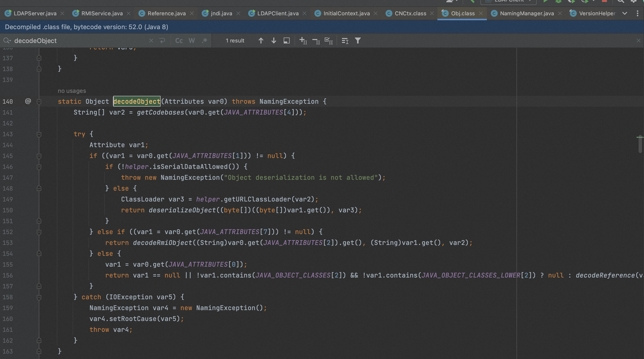Image resolution: width=644 pixels, height=359 pixels.
Task: Close the LDAPServer.java tab
Action: click(63, 13)
